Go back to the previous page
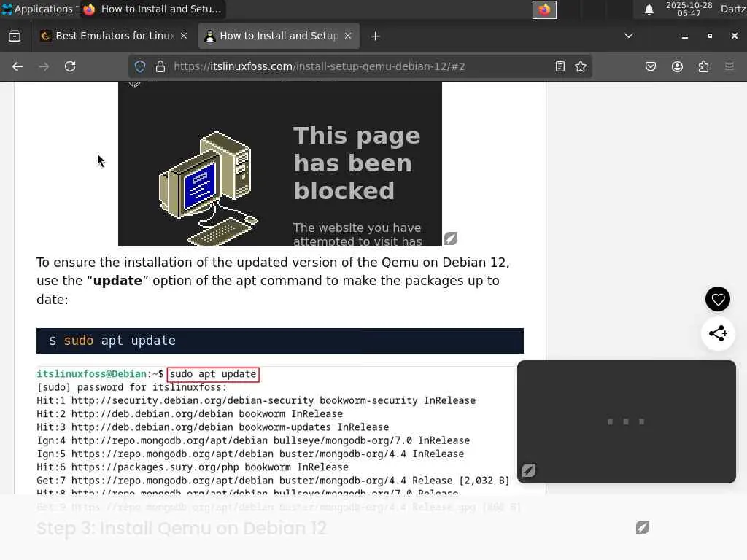This screenshot has width=747, height=560. pyautogui.click(x=18, y=66)
